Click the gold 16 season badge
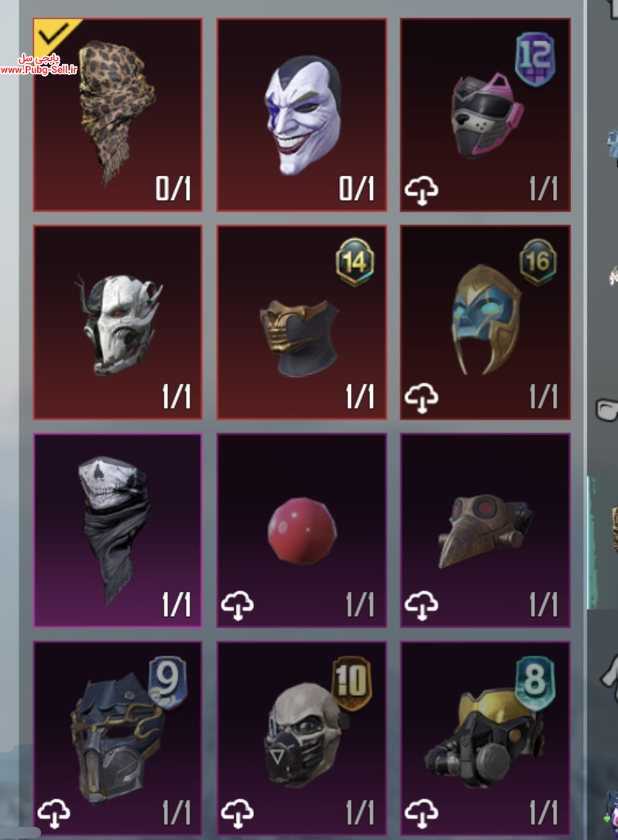 pos(537,262)
